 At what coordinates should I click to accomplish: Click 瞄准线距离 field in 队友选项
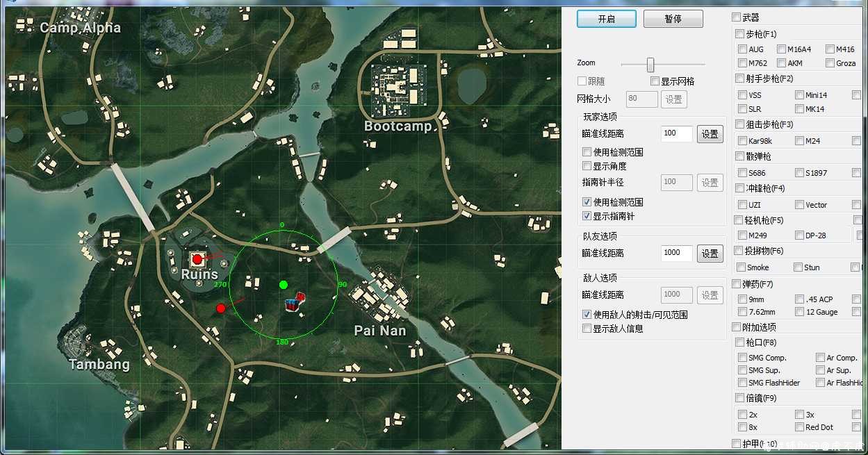677,254
